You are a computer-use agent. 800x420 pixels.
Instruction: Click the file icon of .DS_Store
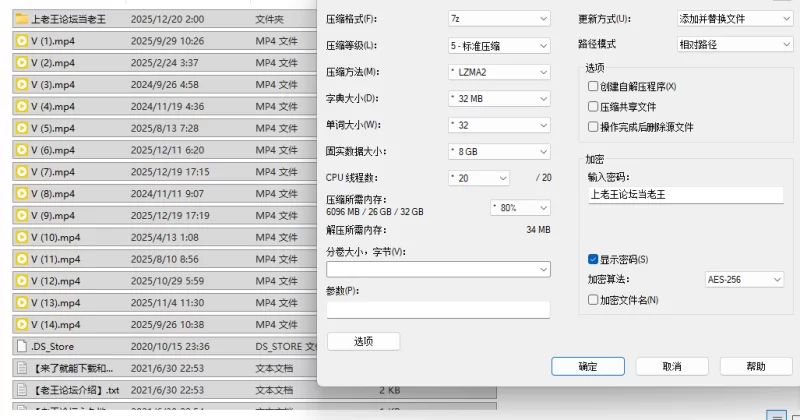(x=21, y=347)
